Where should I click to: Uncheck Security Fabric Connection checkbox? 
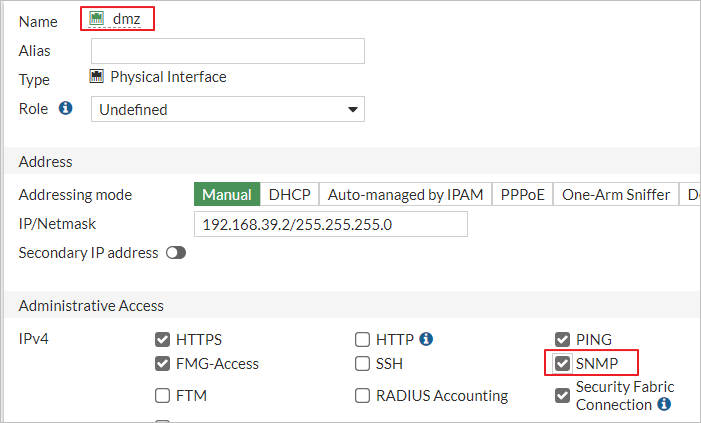[x=562, y=395]
